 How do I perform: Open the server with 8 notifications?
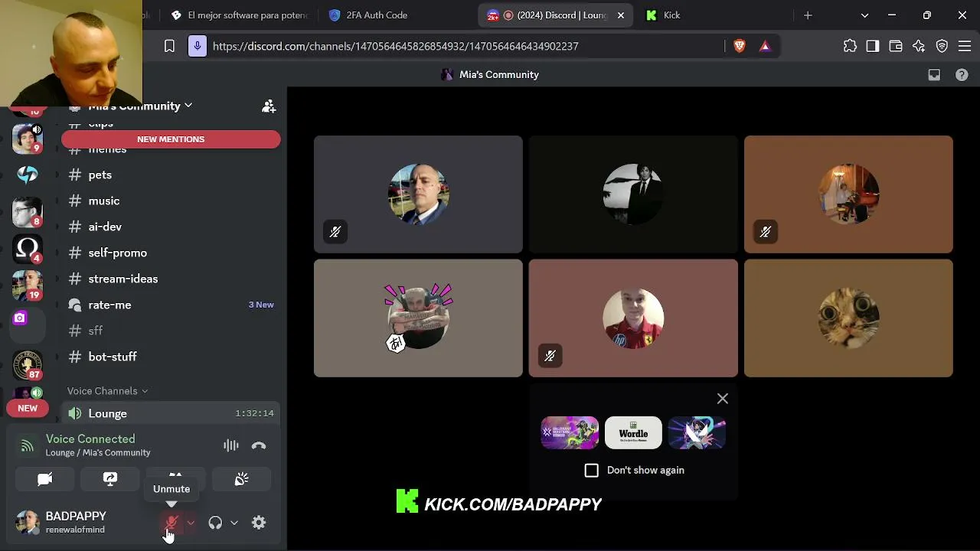click(x=28, y=212)
